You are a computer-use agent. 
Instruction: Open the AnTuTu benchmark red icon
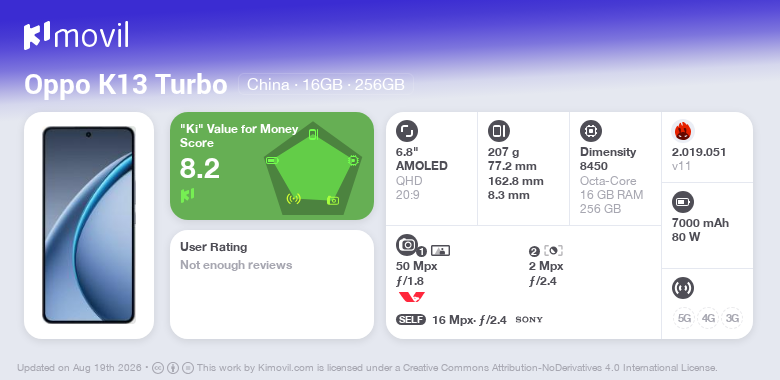(x=682, y=131)
